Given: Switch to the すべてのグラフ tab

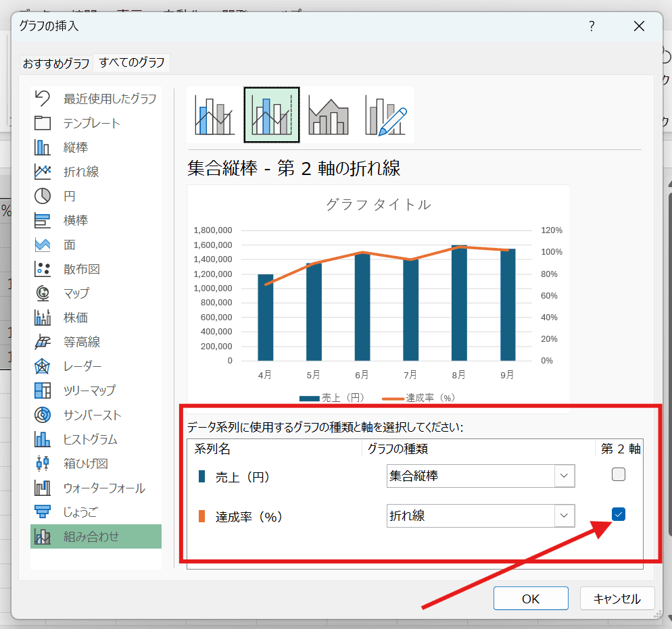Looking at the screenshot, I should [132, 63].
